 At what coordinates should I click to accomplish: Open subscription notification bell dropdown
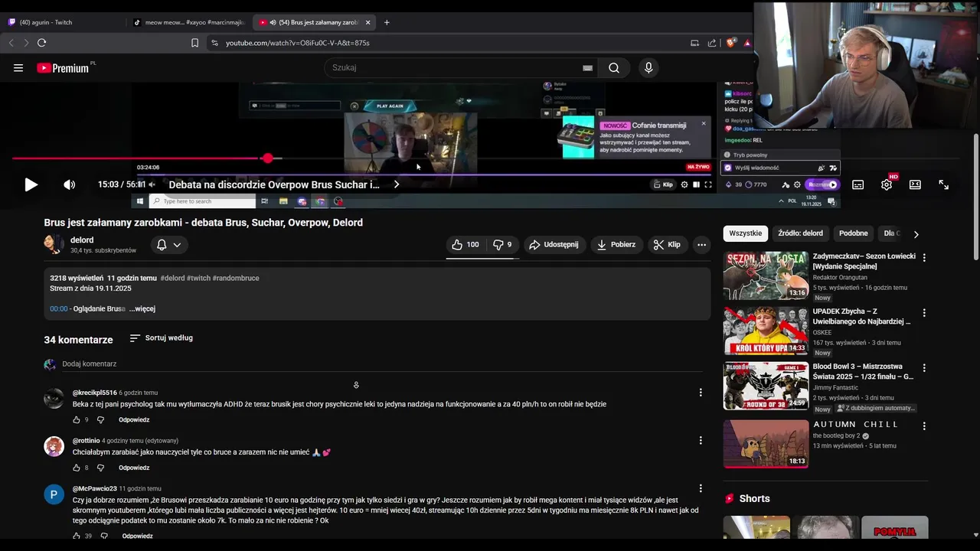(168, 245)
